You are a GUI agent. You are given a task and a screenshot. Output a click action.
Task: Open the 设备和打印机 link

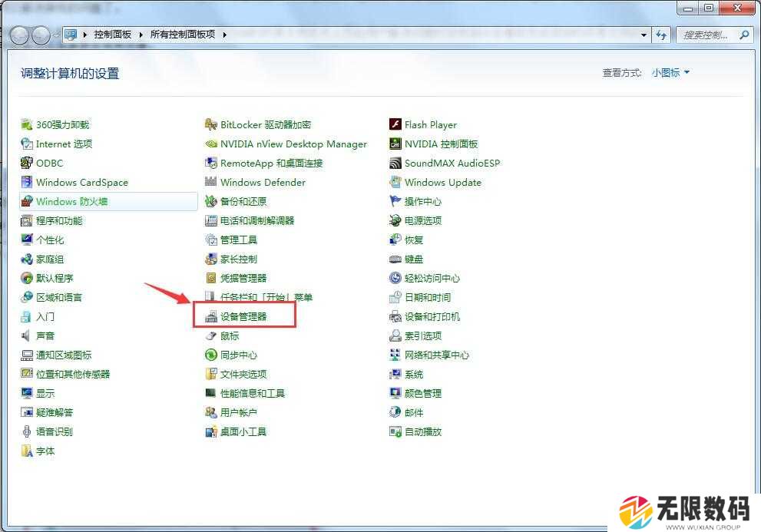[x=432, y=316]
